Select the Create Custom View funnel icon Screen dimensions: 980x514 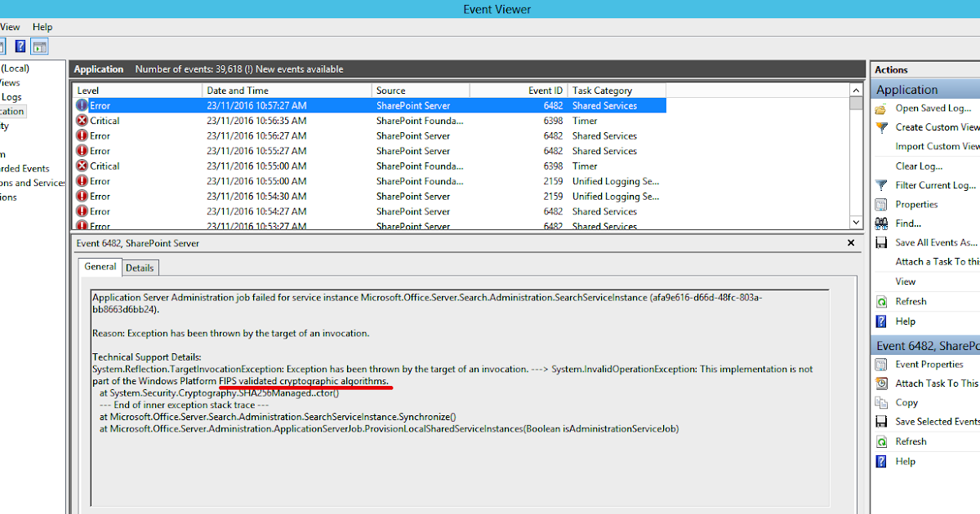881,127
